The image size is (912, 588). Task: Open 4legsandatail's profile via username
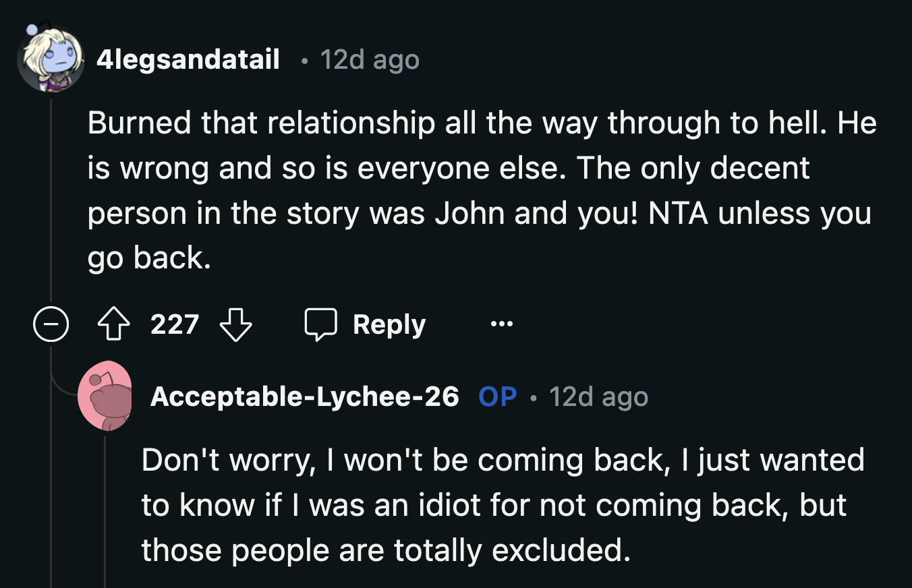click(x=189, y=59)
